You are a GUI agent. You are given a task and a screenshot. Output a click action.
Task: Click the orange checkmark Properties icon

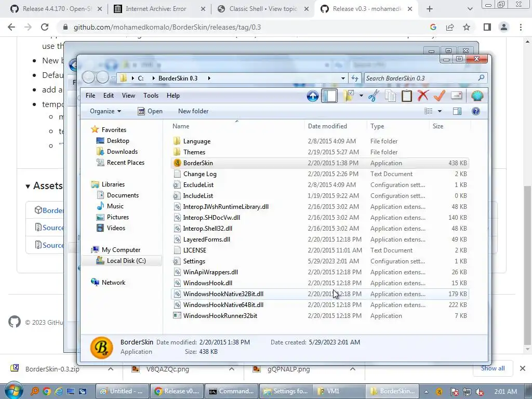440,96
